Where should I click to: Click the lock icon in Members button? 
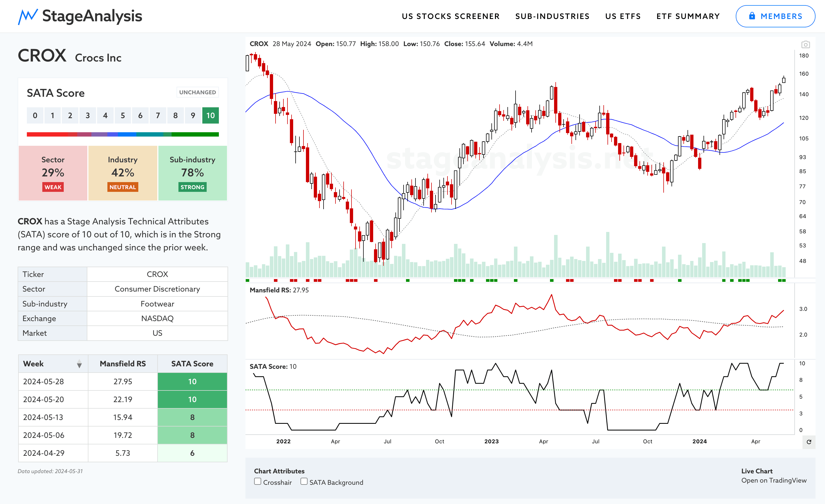752,16
